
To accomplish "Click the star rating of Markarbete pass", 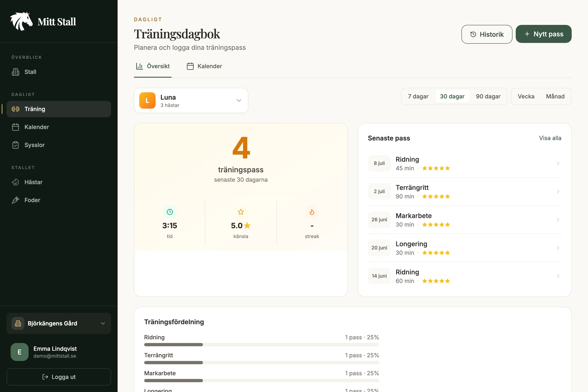I will tap(436, 225).
